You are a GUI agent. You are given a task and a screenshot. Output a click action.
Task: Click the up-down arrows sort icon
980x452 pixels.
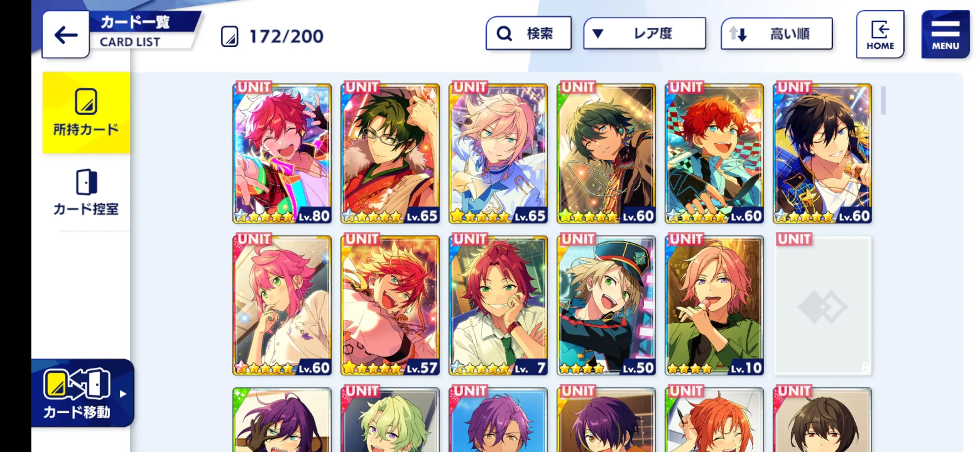click(738, 34)
